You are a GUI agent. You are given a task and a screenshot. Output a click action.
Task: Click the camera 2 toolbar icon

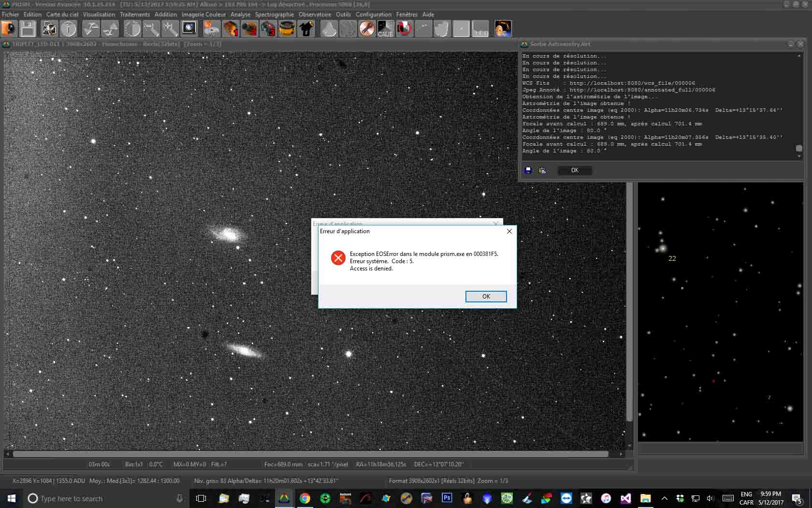249,29
